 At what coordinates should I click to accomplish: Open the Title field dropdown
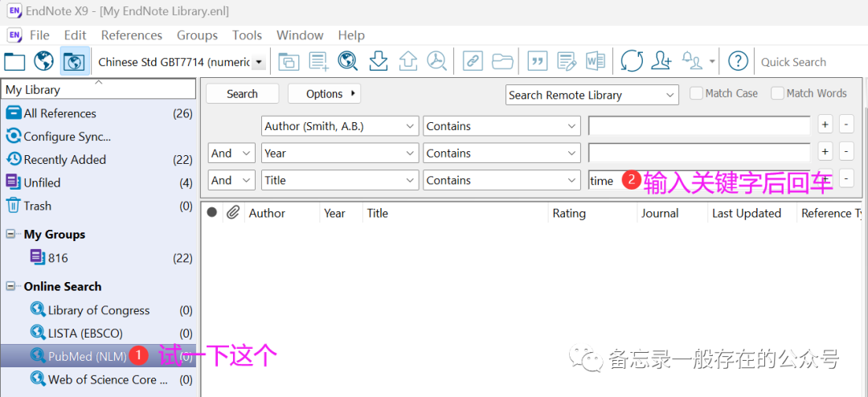pos(340,181)
